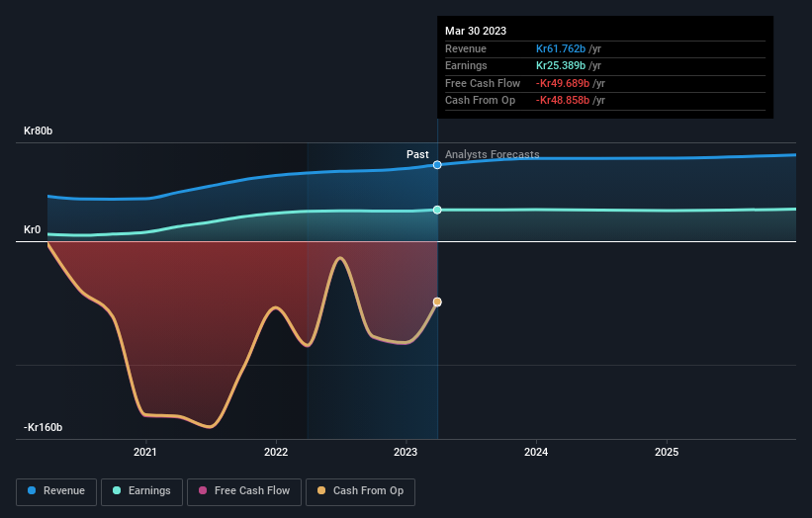812x518 pixels.
Task: Click the orange Cash From Op legend dot
Action: point(321,490)
